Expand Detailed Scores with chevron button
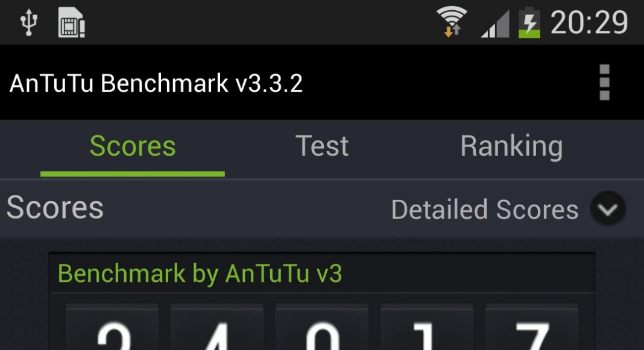 click(x=608, y=208)
